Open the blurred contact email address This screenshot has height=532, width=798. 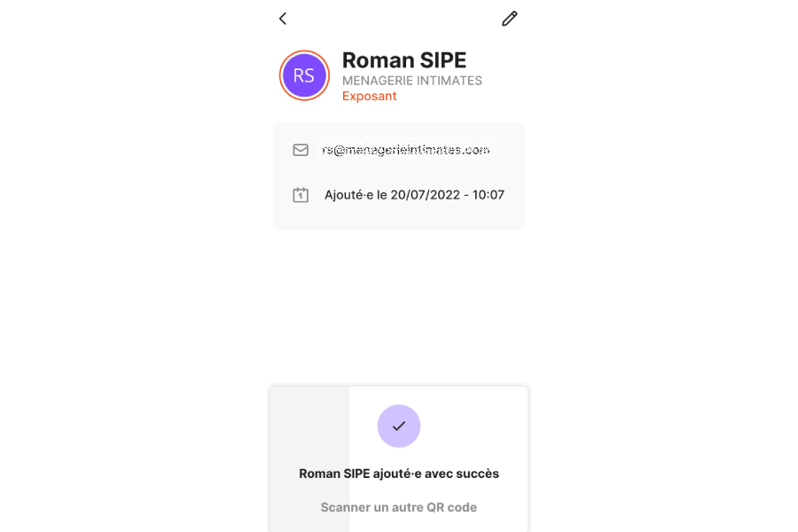pos(406,150)
